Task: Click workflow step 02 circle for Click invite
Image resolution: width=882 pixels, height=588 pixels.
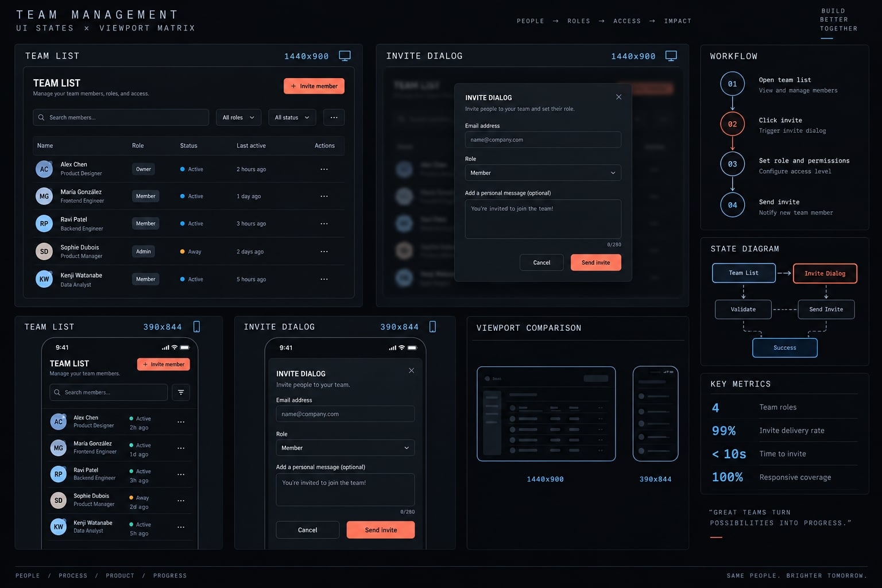Action: pyautogui.click(x=732, y=124)
